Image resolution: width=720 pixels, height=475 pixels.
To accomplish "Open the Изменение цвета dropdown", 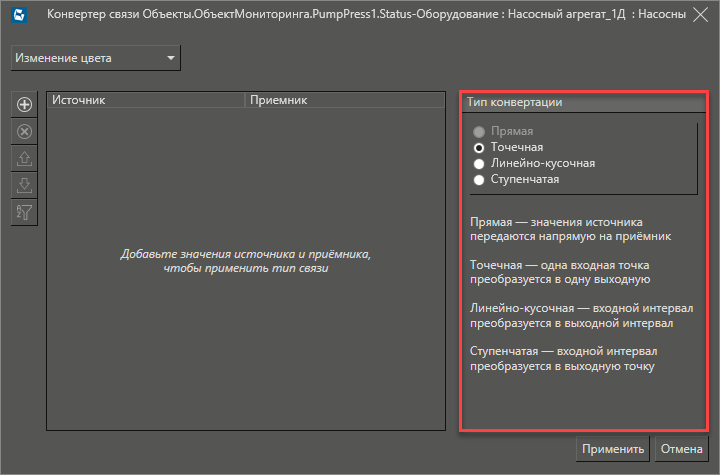I will coord(96,58).
